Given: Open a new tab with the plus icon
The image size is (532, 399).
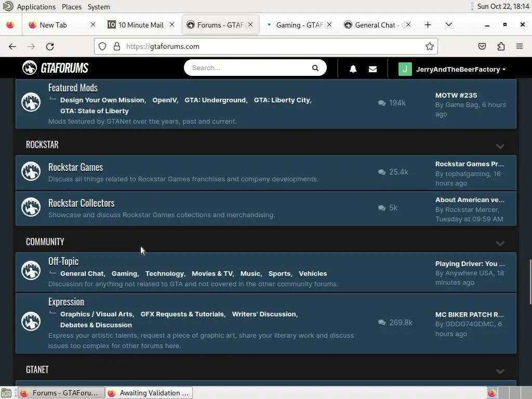Looking at the screenshot, I should click(428, 25).
